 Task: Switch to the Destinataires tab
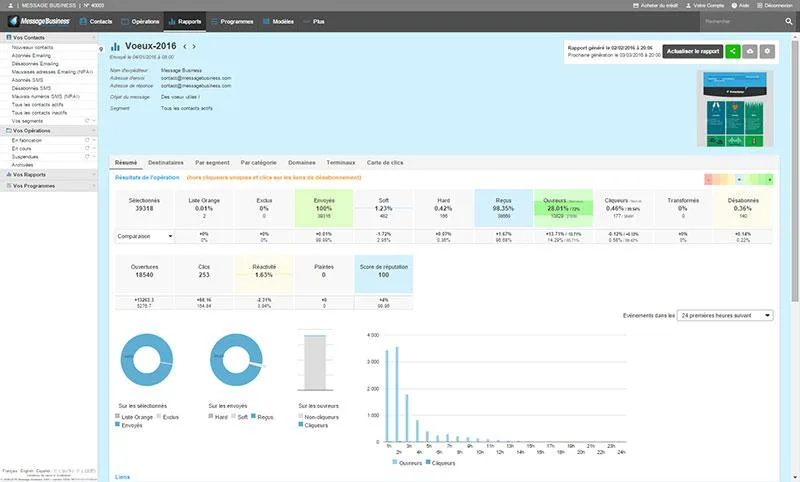click(x=166, y=163)
